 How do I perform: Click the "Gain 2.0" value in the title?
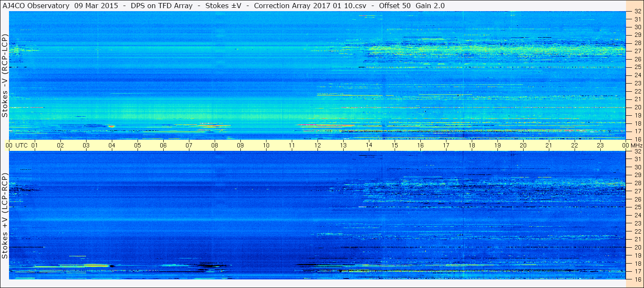[430, 6]
